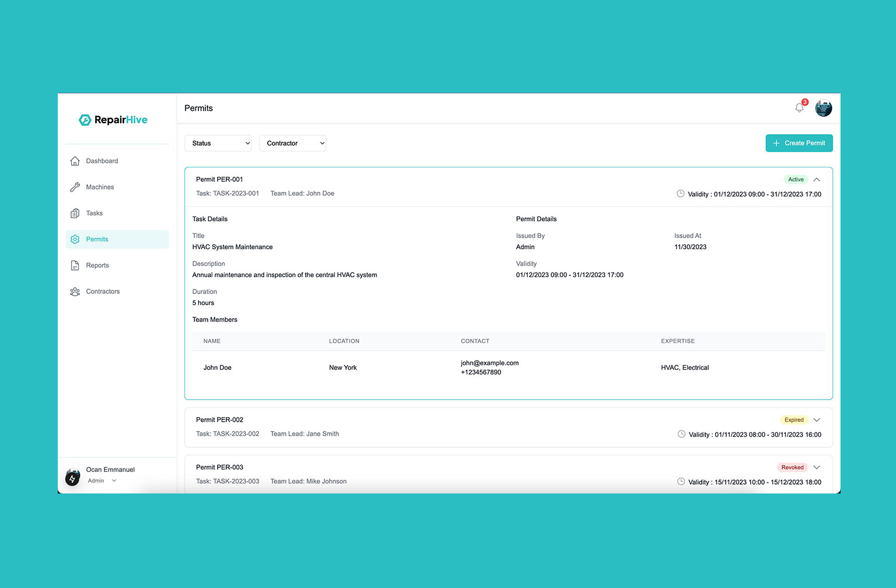
Task: Open the Reports menu item
Action: tap(117, 265)
